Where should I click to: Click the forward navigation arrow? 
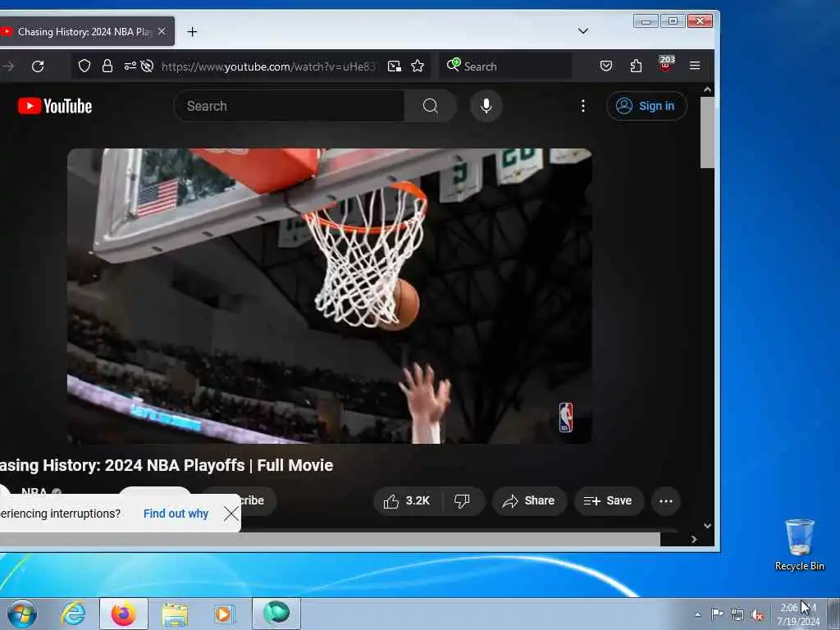coord(8,66)
